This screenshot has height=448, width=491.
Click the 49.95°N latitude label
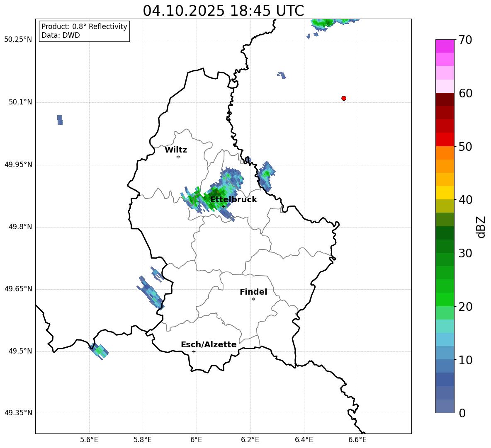click(x=18, y=165)
